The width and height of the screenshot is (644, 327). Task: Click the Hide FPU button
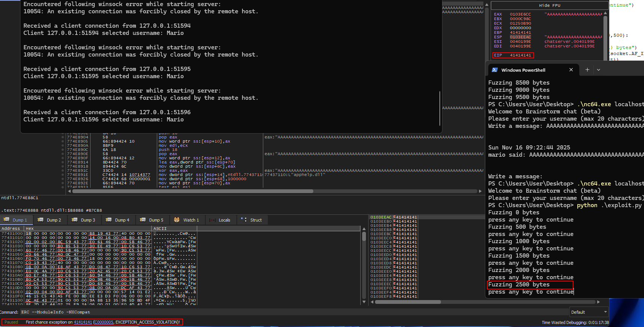coord(549,5)
